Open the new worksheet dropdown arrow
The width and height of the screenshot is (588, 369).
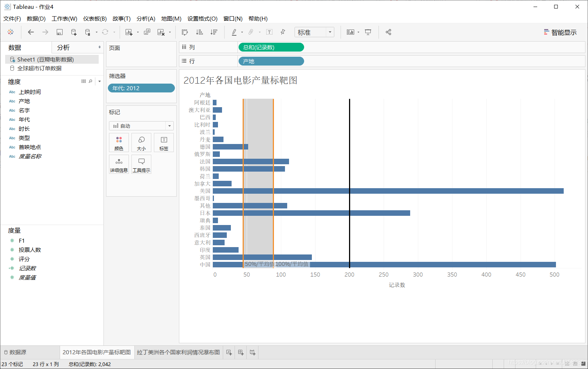click(138, 32)
